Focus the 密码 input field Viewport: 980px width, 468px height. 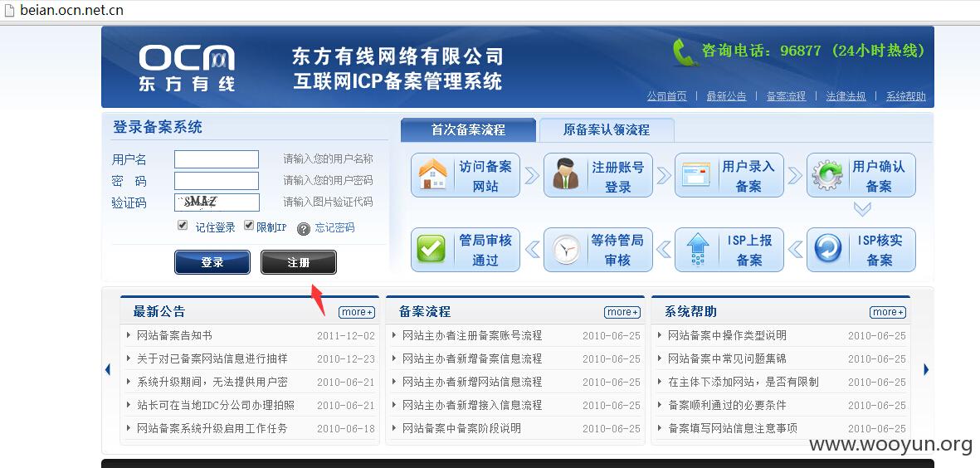[x=217, y=181]
